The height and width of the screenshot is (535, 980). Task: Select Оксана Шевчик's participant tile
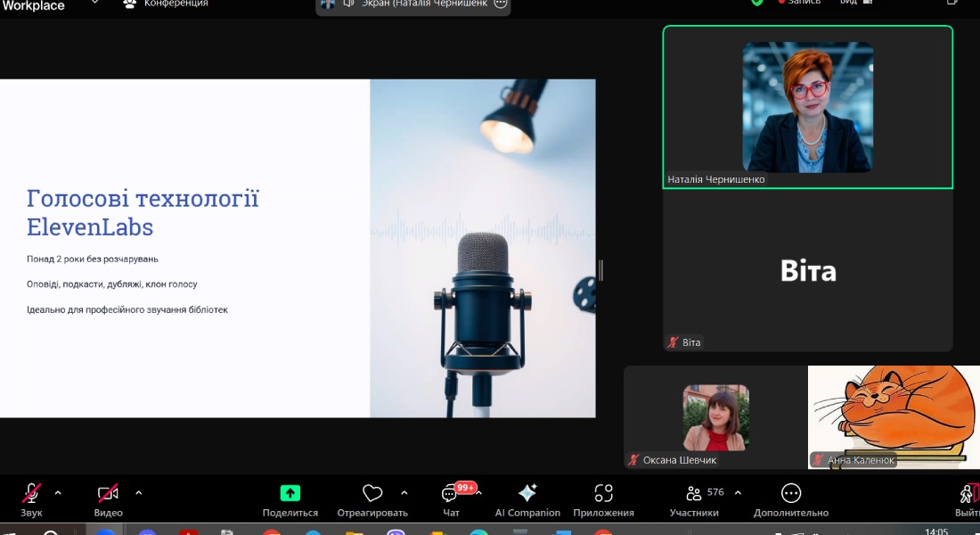[715, 416]
